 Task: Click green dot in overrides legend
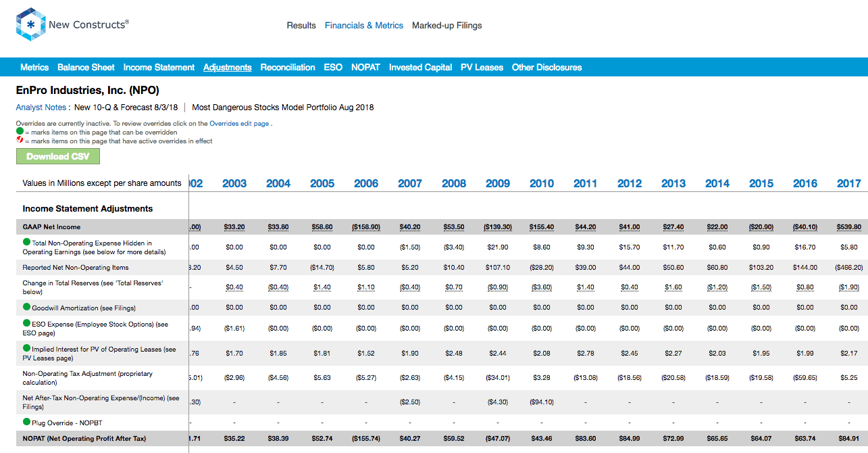click(20, 133)
